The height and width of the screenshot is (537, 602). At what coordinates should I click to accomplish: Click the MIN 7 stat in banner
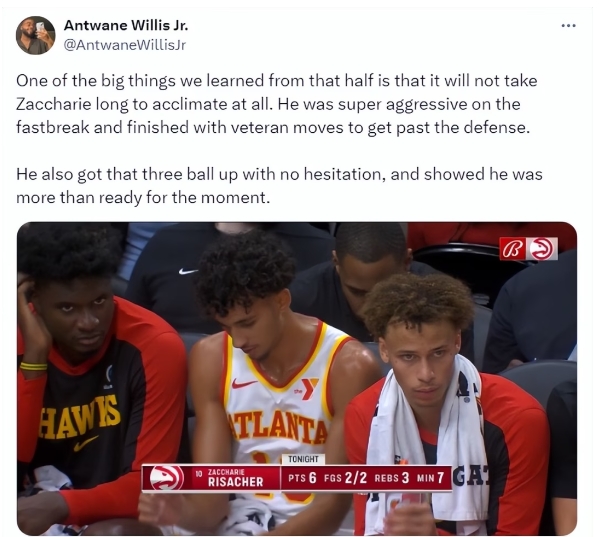pos(430,478)
